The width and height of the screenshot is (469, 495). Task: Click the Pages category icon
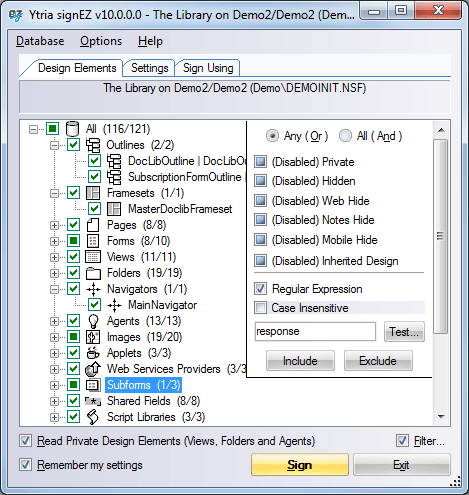coord(93,225)
